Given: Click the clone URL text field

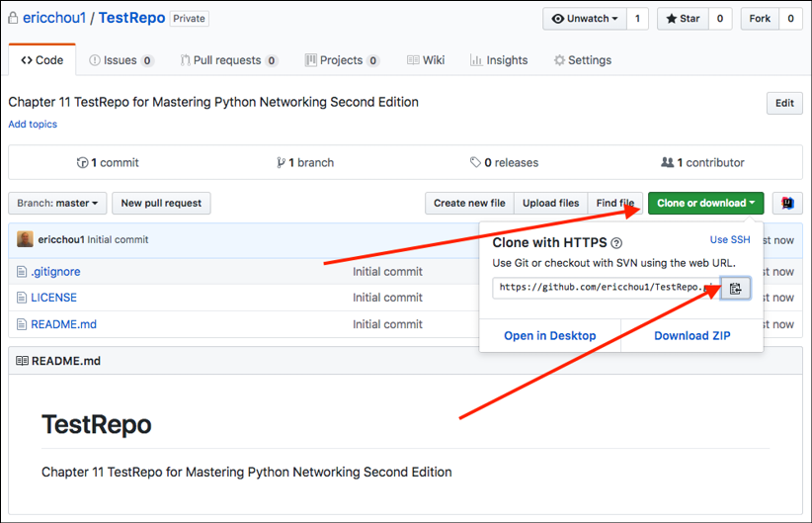Looking at the screenshot, I should pyautogui.click(x=607, y=288).
